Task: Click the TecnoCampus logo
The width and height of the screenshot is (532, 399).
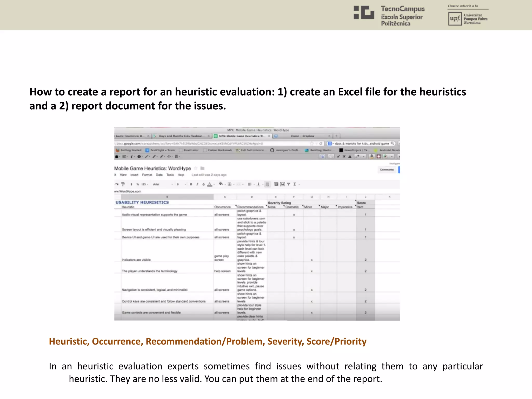Action: pyautogui.click(x=390, y=15)
